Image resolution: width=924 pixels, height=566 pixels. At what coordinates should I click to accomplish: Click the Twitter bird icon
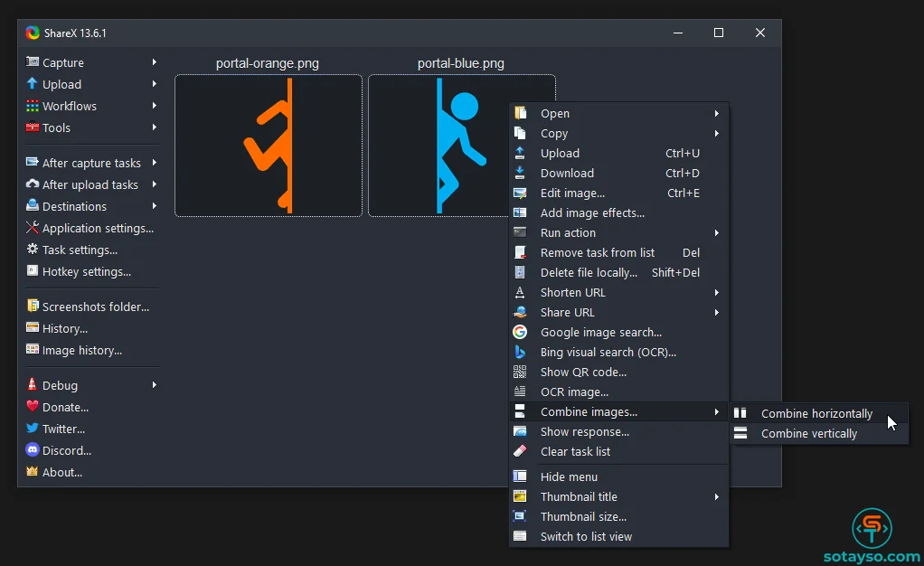tap(33, 428)
